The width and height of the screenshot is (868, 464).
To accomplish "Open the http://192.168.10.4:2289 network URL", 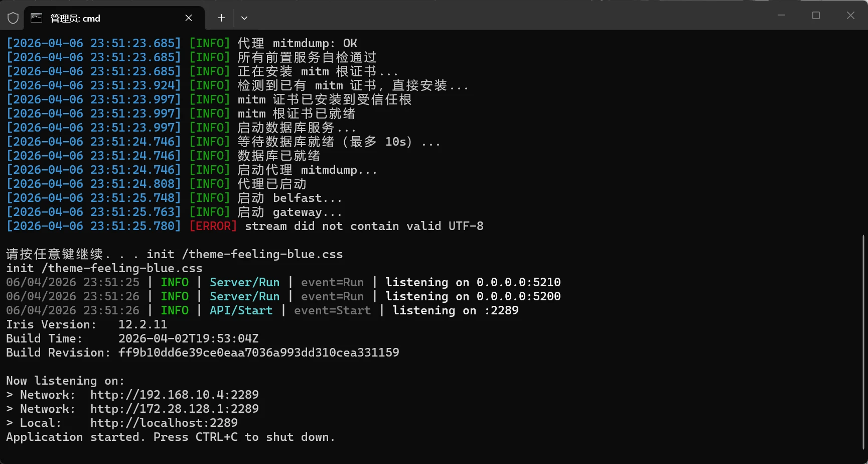I will pos(174,395).
